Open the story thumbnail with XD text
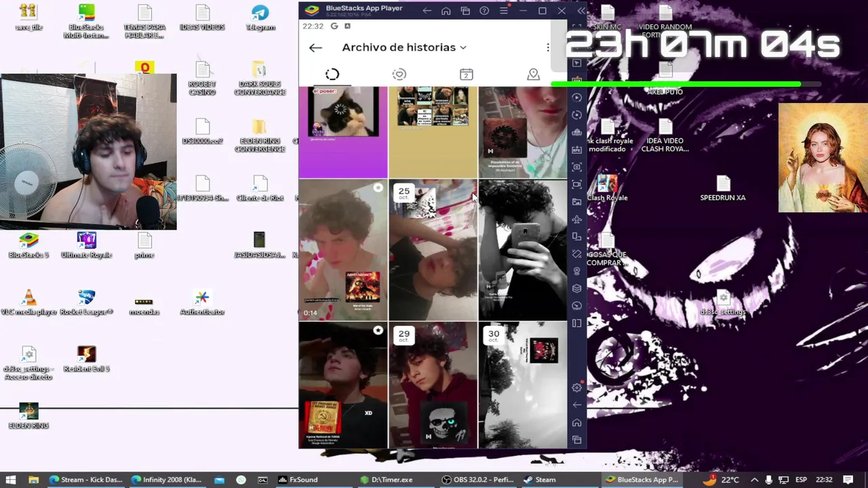The image size is (868, 488). tap(343, 386)
